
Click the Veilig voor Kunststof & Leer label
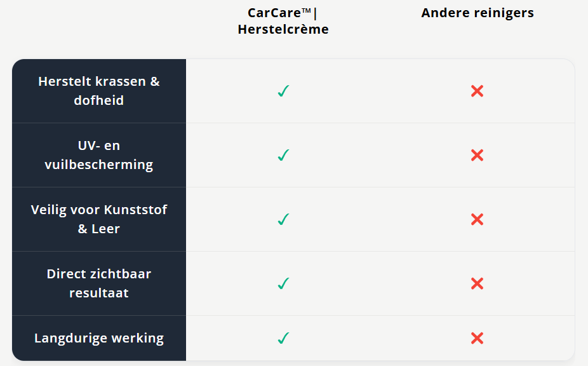click(99, 219)
